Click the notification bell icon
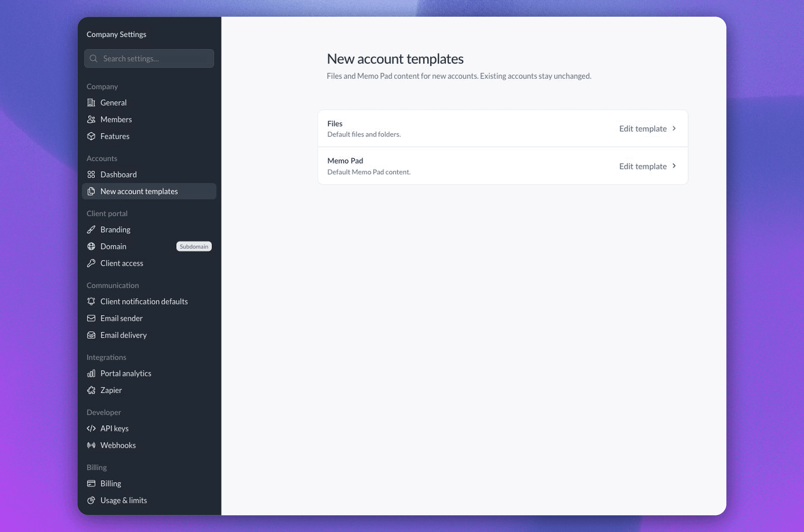 click(91, 301)
